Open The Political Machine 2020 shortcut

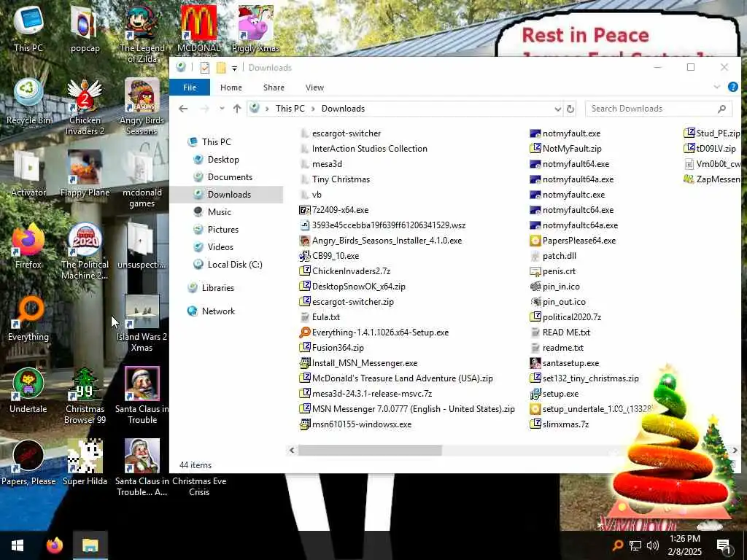pos(85,252)
